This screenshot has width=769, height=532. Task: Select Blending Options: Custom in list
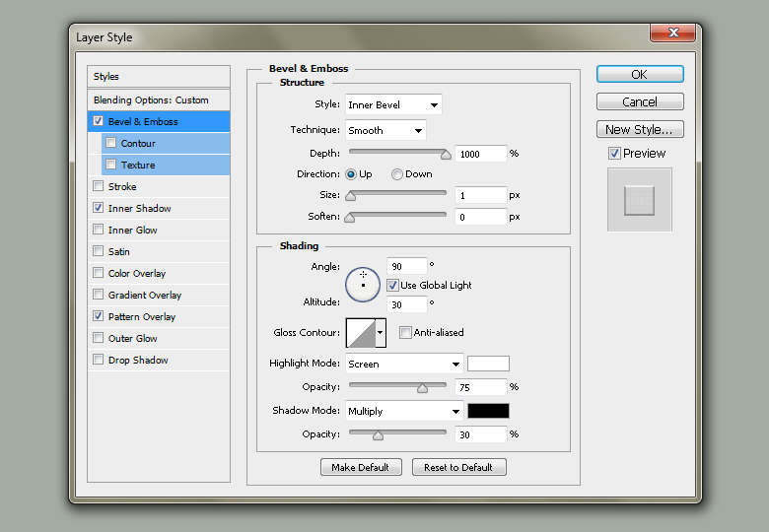click(151, 100)
